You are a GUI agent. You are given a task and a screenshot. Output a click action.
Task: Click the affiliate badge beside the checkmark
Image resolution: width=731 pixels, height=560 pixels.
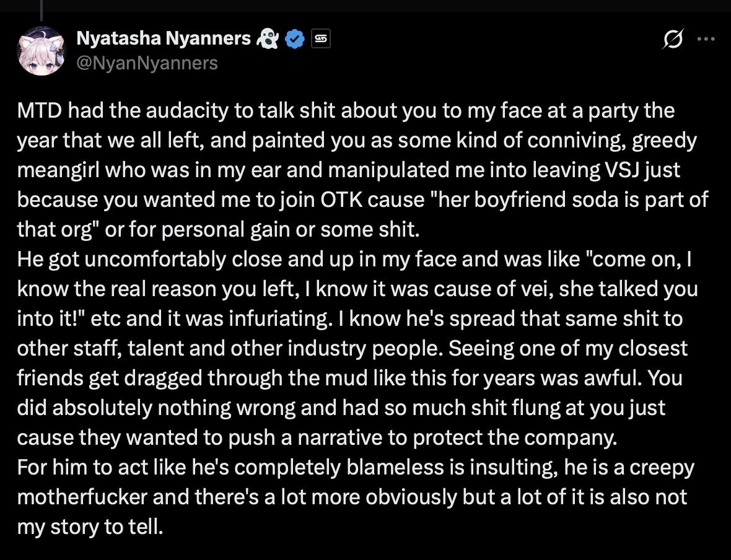(320, 38)
